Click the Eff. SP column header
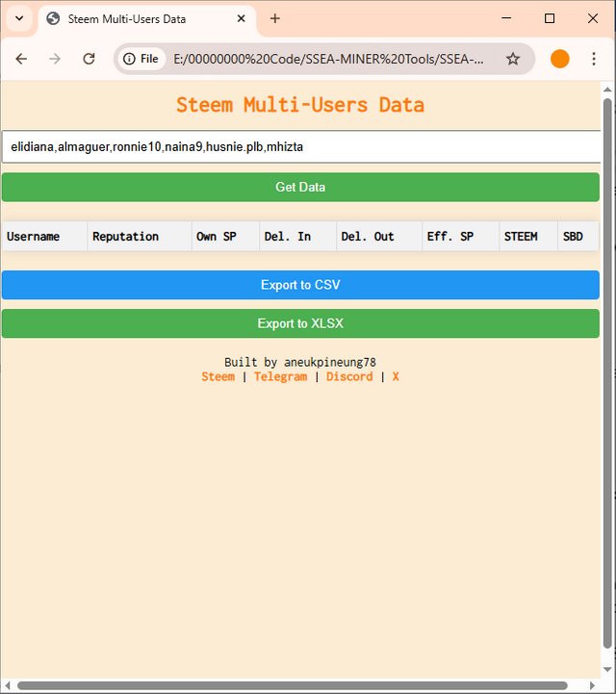This screenshot has width=616, height=694. point(461,237)
